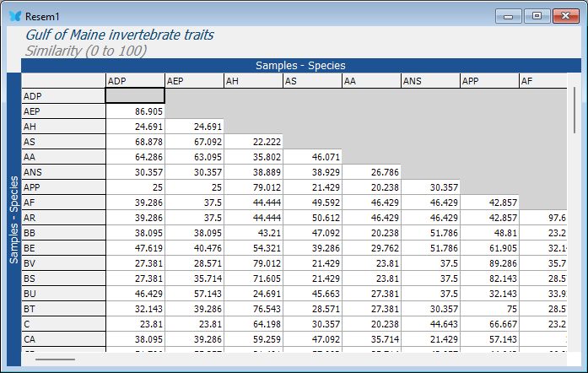This screenshot has width=588, height=373.
Task: Close the Resem1 window
Action: 563,15
